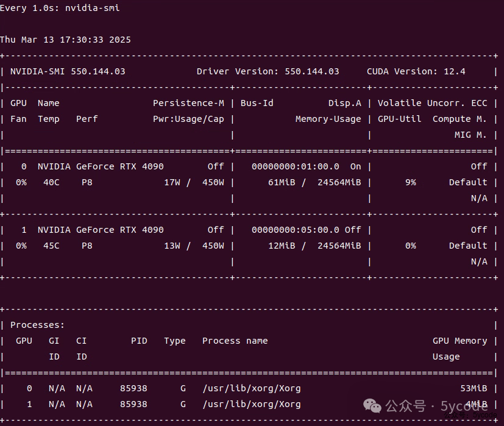504x426 pixels.
Task: Click "/usr/lib/xorg/Xorg" in the GPU 0 process row
Action: 251,388
